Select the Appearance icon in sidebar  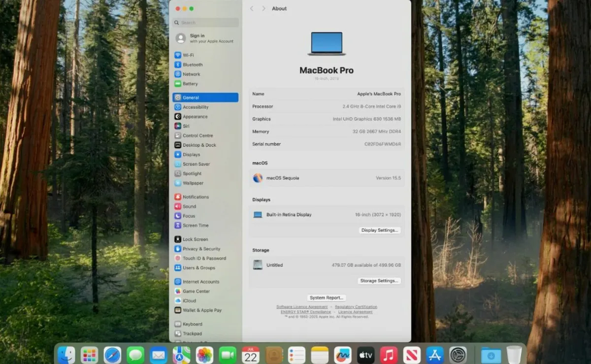click(x=178, y=117)
